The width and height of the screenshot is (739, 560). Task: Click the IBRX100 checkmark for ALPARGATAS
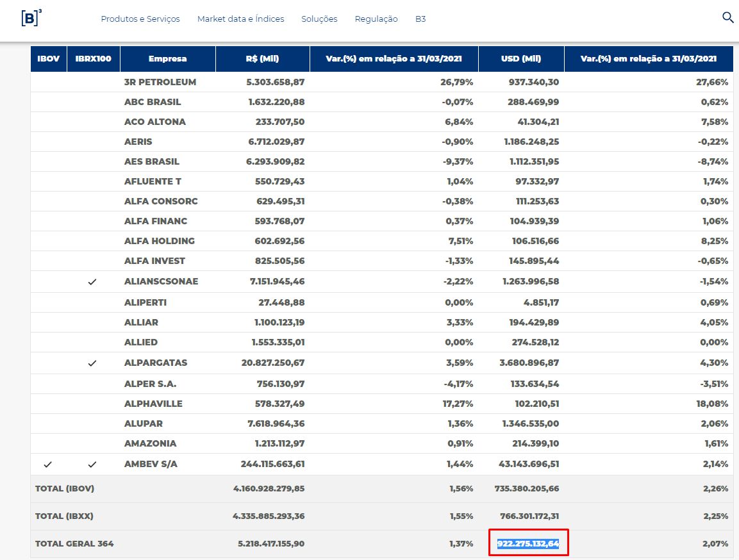click(92, 363)
